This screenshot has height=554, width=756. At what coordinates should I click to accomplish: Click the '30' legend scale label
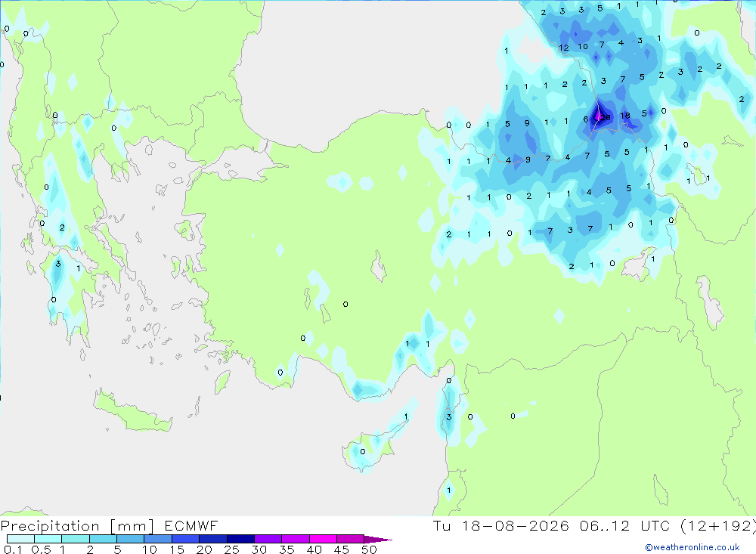[x=259, y=549]
